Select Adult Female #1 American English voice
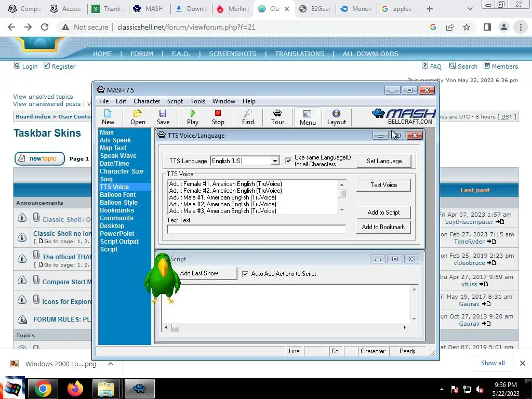532x399 pixels. pos(225,184)
